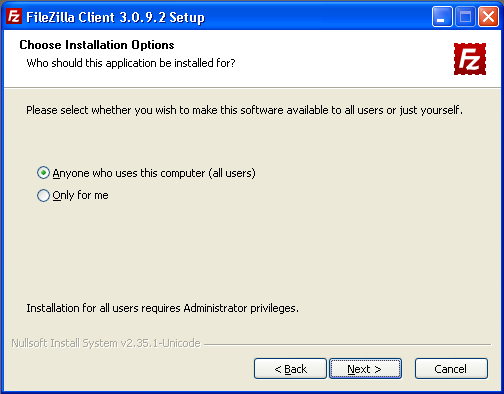Viewport: 504px width, 394px height.
Task: Click the disabled maximize button
Action: (x=465, y=16)
